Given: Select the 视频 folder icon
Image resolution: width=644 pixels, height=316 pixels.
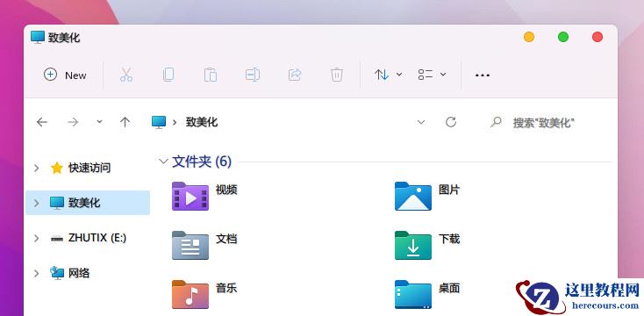Looking at the screenshot, I should pyautogui.click(x=190, y=196).
